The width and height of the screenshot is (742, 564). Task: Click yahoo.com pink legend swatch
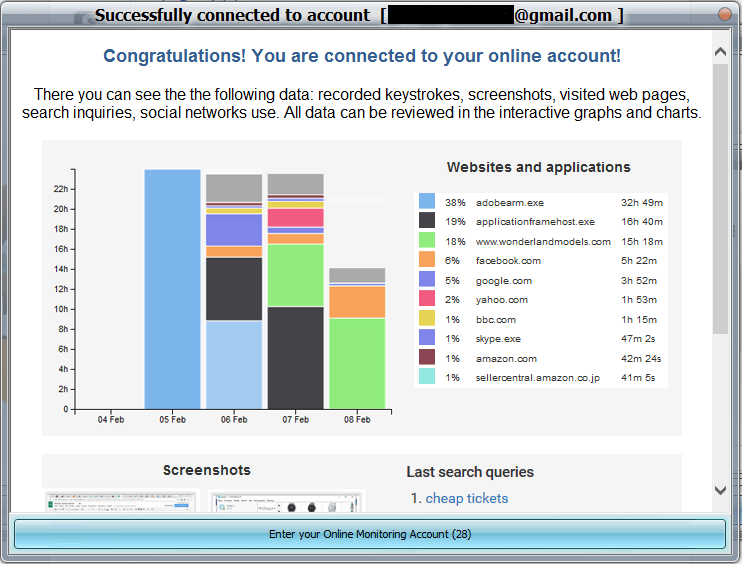(x=427, y=299)
